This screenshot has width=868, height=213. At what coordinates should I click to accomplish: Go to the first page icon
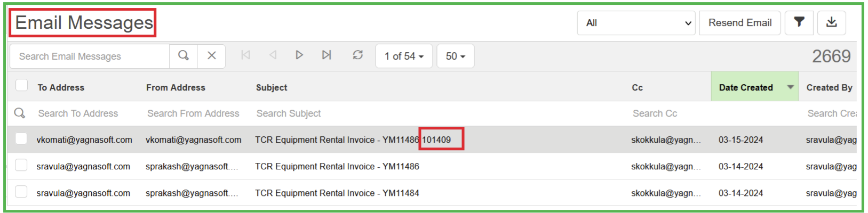tap(245, 55)
